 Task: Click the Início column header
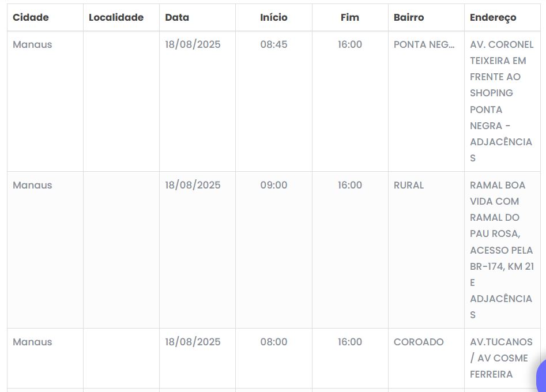273,17
